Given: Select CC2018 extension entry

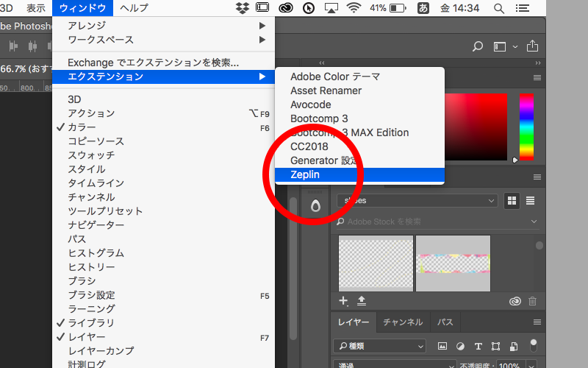Looking at the screenshot, I should coord(359,146).
